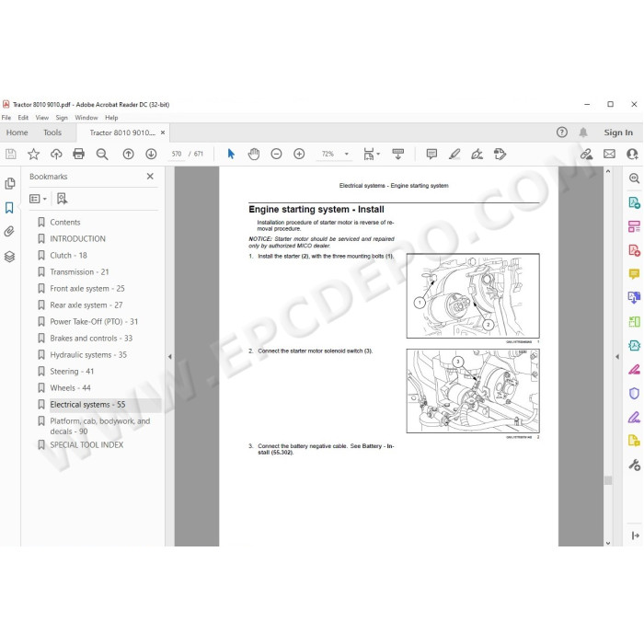The width and height of the screenshot is (644, 644).
Task: Collapse the right tools pane arrow
Action: click(617, 357)
